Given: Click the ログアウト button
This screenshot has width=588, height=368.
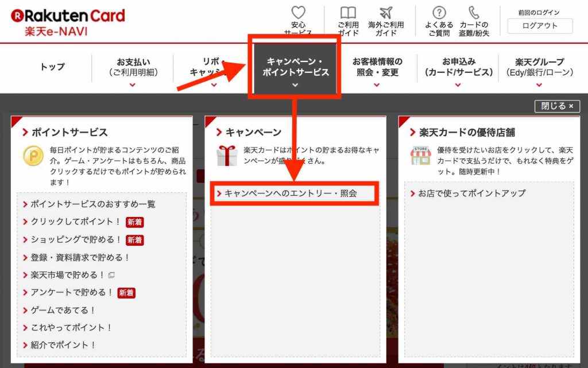Looking at the screenshot, I should pos(540,26).
